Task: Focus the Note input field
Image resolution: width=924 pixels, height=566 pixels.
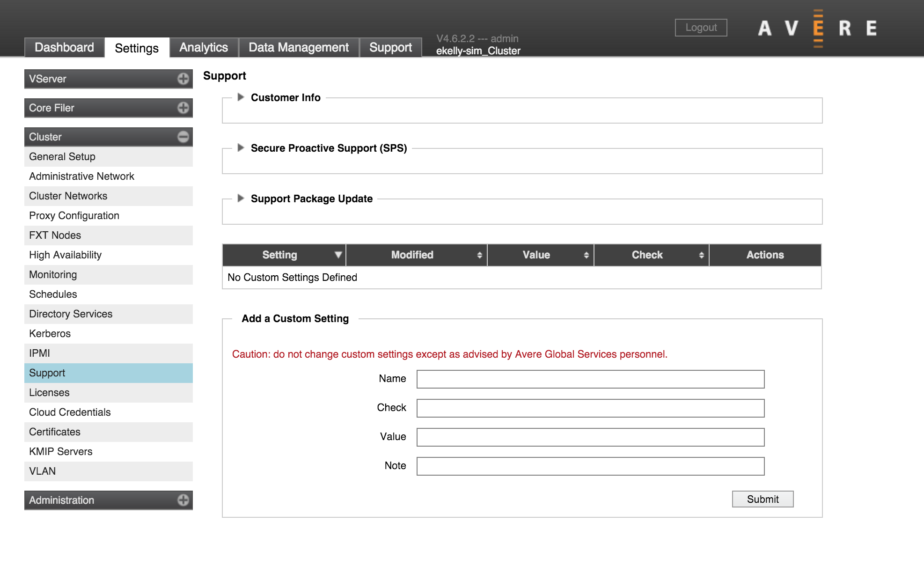Action: [x=590, y=466]
